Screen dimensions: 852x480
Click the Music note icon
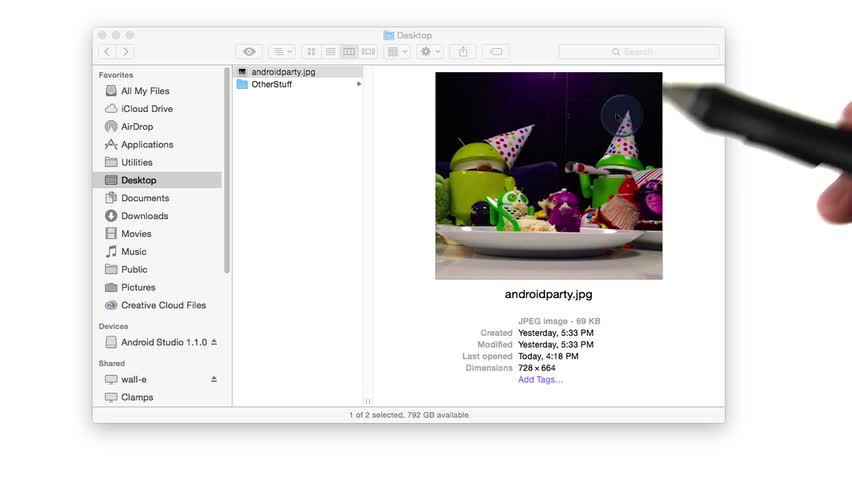111,252
